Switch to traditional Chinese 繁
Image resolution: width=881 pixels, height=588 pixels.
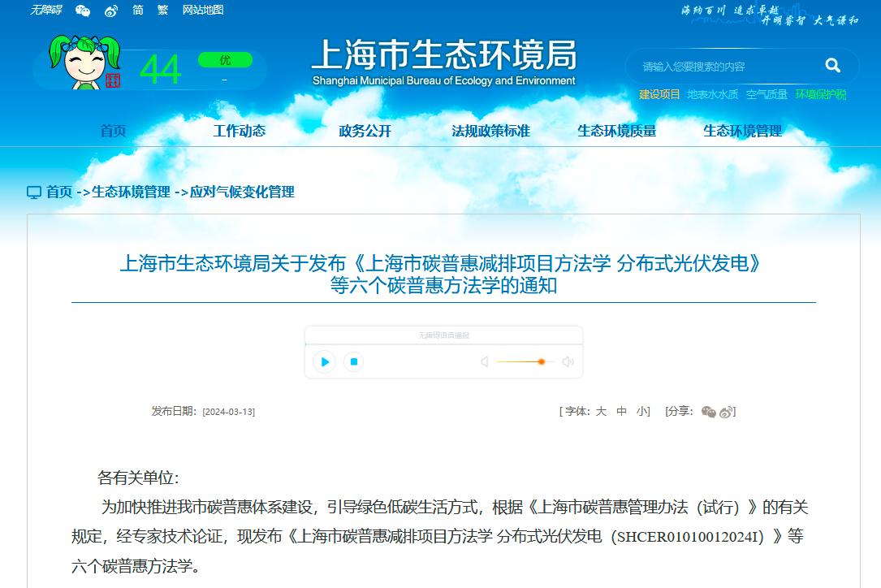click(x=162, y=10)
